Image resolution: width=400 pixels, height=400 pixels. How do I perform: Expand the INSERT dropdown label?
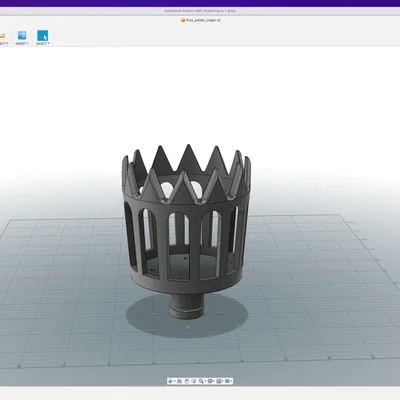click(22, 44)
